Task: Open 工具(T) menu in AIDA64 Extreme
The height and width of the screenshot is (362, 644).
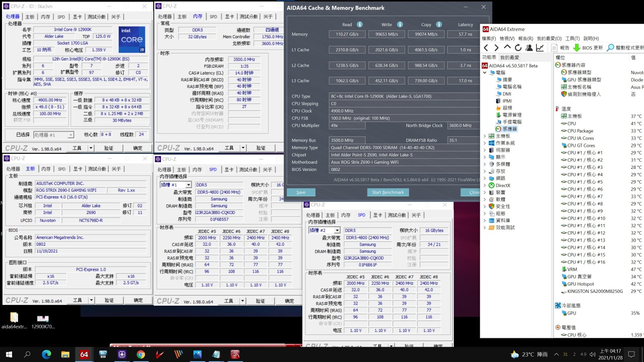Action: (x=572, y=39)
